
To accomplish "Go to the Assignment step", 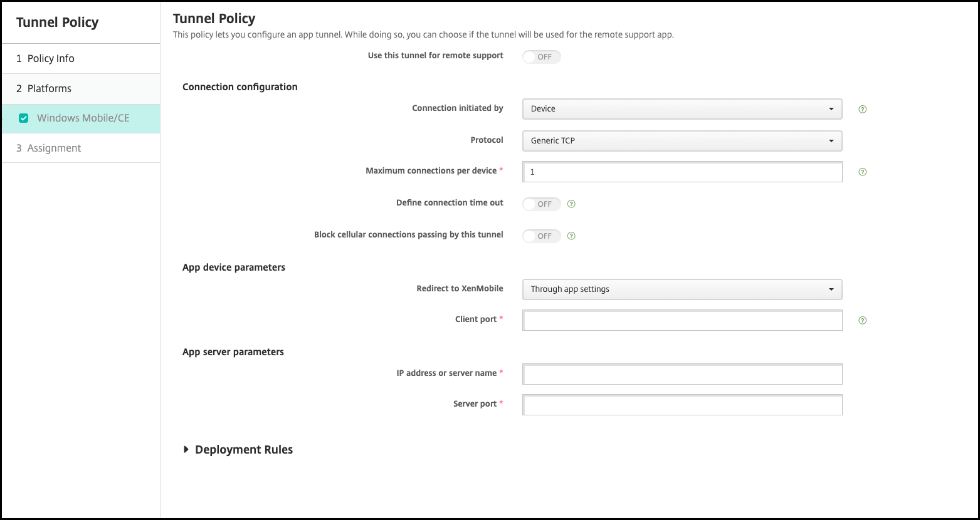I will pos(54,148).
